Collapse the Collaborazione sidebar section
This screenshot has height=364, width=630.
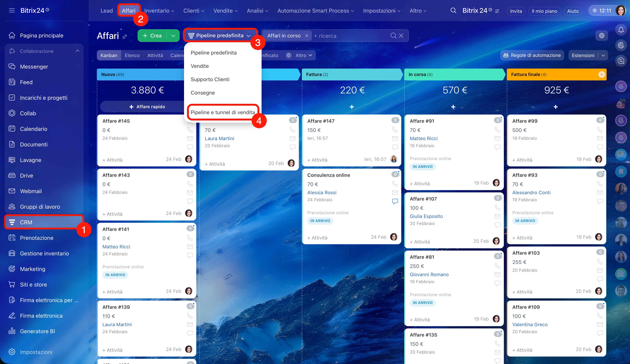(78, 51)
